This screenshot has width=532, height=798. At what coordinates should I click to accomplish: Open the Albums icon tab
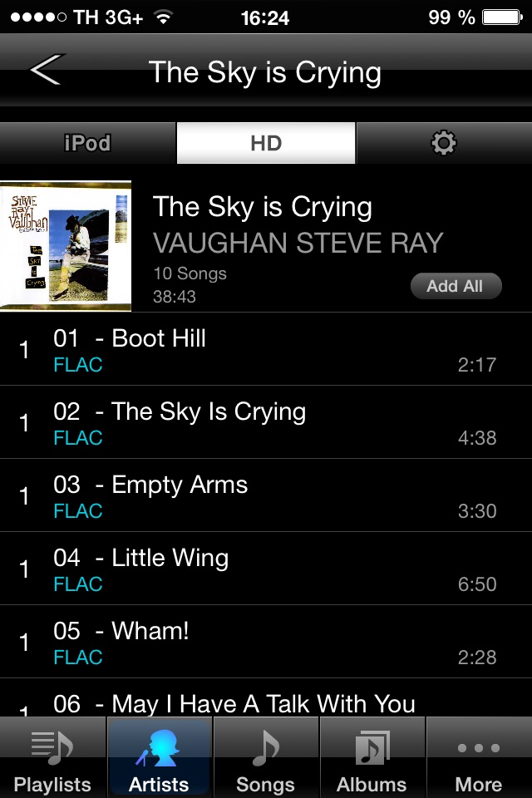372,748
